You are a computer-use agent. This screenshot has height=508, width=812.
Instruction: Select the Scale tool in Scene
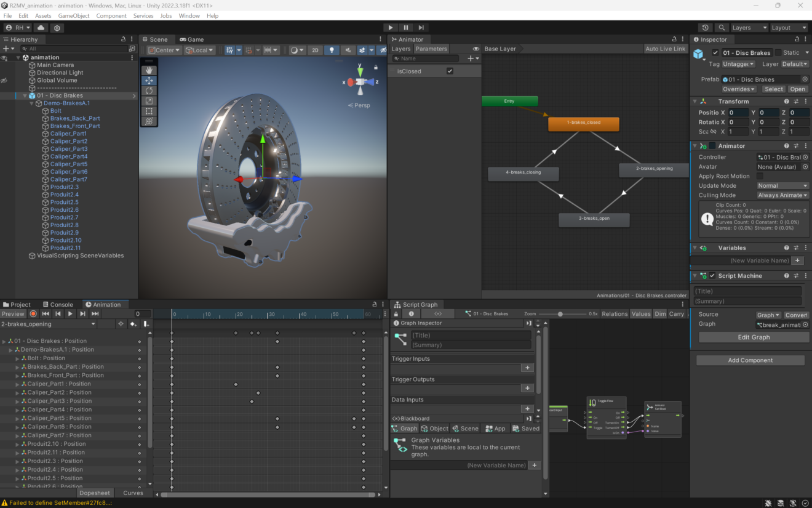click(148, 101)
